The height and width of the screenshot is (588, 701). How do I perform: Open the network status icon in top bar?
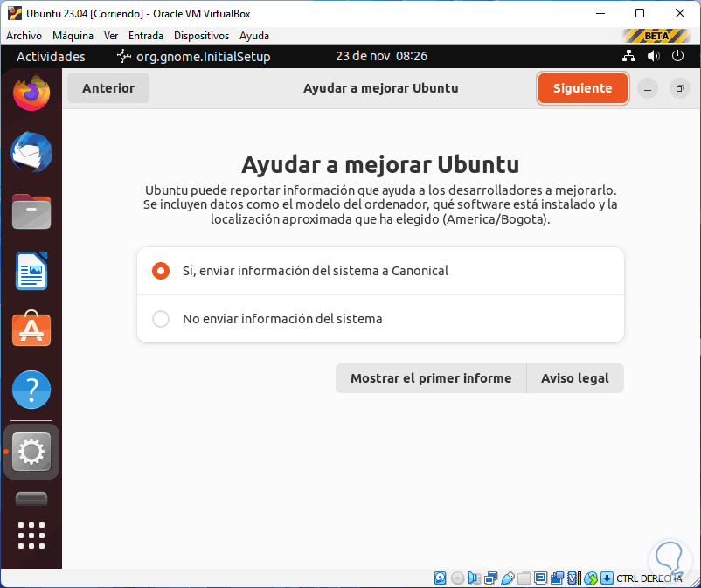[629, 56]
